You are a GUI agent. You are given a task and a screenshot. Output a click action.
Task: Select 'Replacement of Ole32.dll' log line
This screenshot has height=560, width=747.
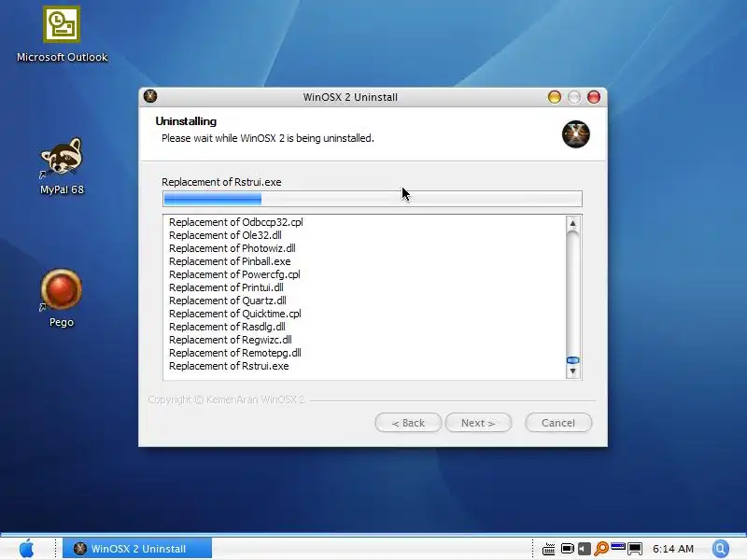225,235
